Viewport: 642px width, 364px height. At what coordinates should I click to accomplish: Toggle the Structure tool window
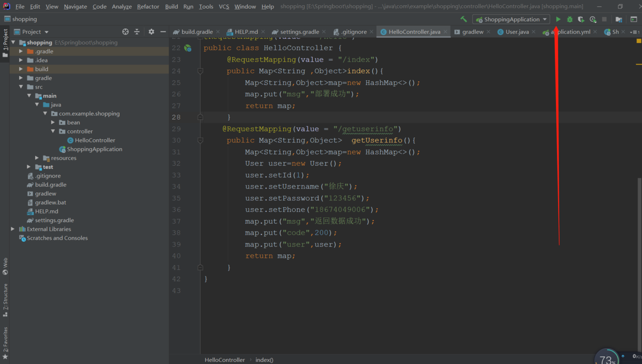click(x=5, y=300)
